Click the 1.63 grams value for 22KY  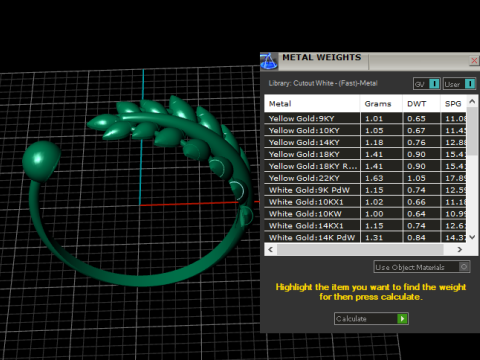(374, 178)
